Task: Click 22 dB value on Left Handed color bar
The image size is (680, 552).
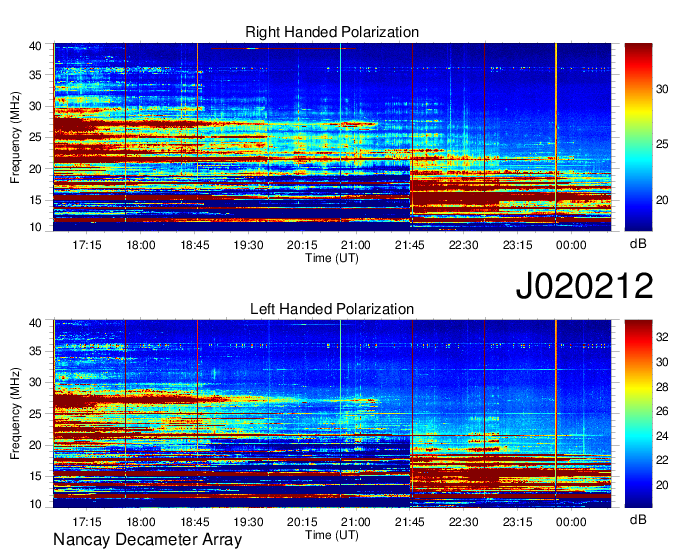Action: point(662,461)
